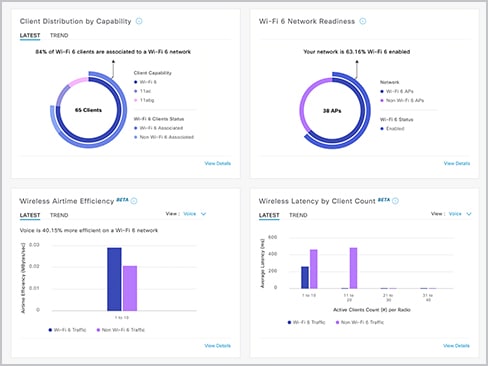The height and width of the screenshot is (366, 488).
Task: Select LATEST tab in Wireless Airtime Efficiency card
Action: pos(30,215)
